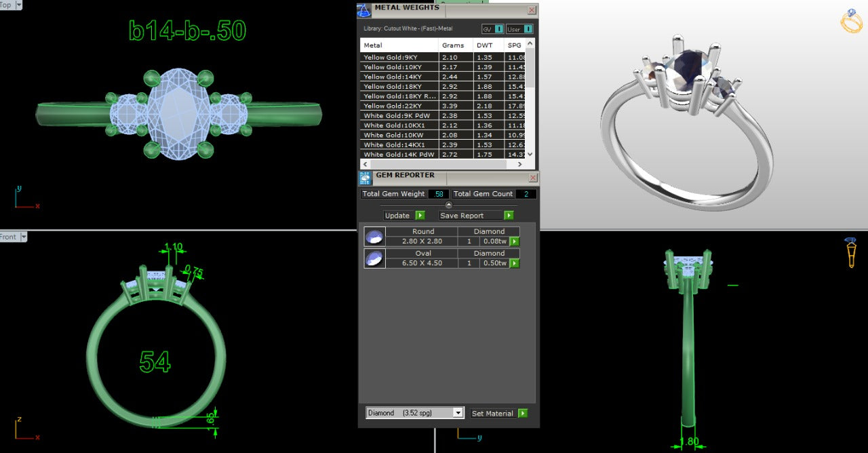
Task: Click the Total Gem Weight value field
Action: (439, 194)
